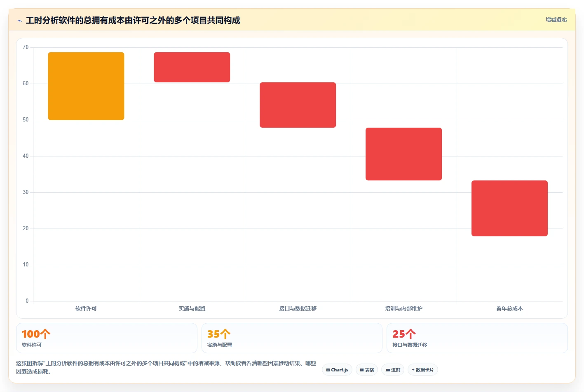The image size is (584, 392).
Task: Click the 增减瀑布 label in the header
Action: coord(556,20)
